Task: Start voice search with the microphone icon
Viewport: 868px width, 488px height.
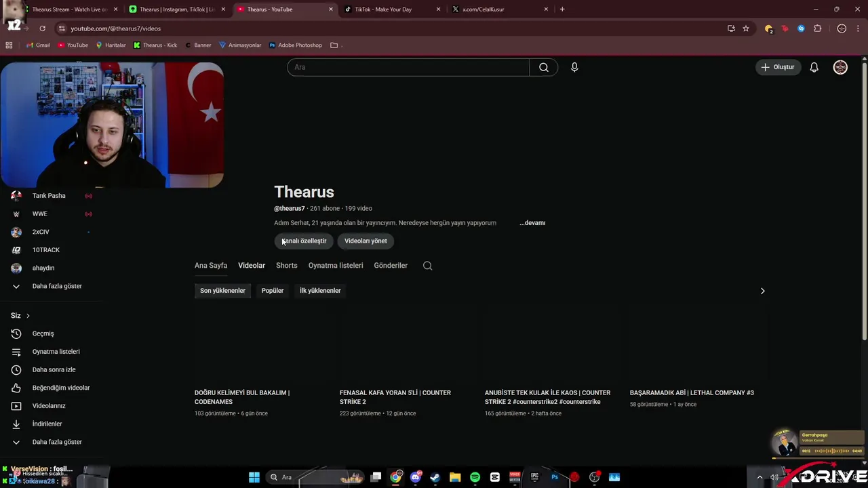Action: (x=574, y=67)
